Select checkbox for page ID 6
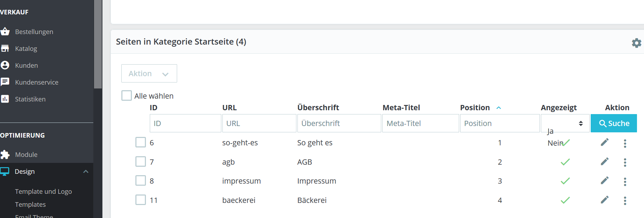This screenshot has height=218, width=644. (x=141, y=142)
